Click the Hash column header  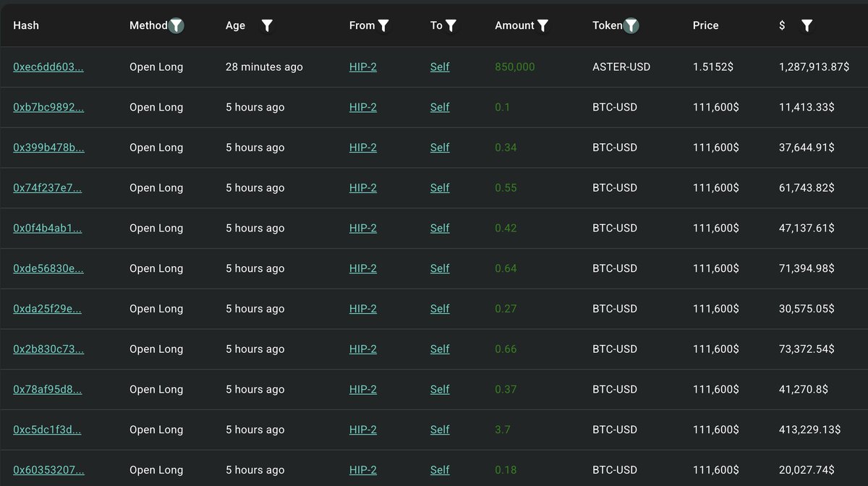pos(26,26)
